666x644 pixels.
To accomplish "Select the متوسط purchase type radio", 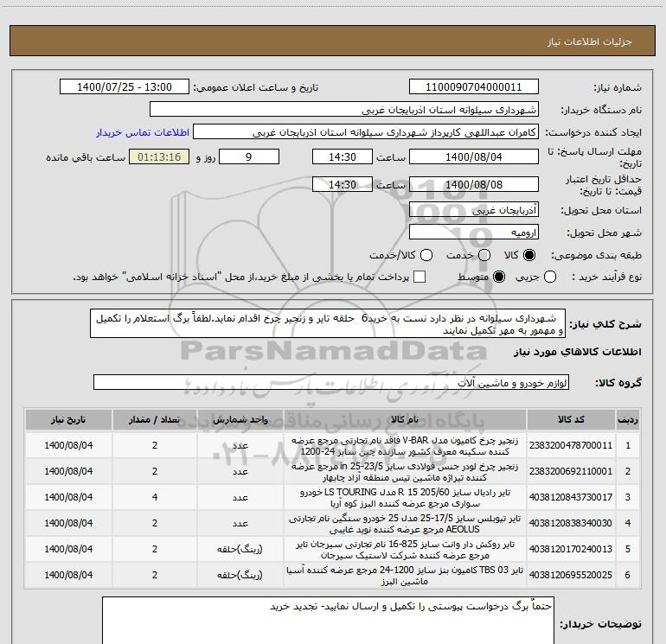I will (x=499, y=277).
